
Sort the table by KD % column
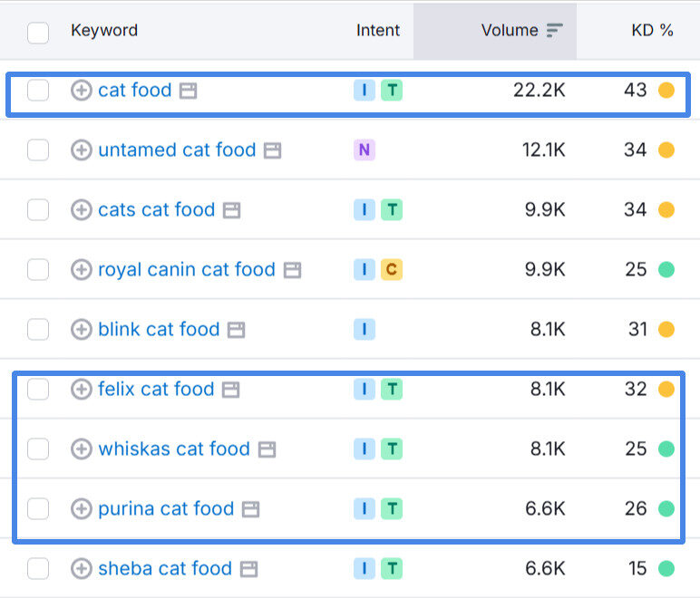coord(652,30)
